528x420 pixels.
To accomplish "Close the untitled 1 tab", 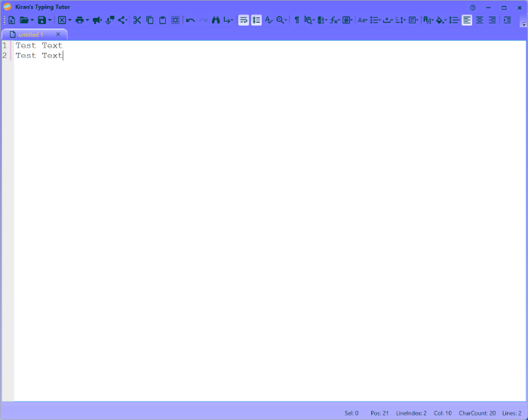I will coord(58,35).
